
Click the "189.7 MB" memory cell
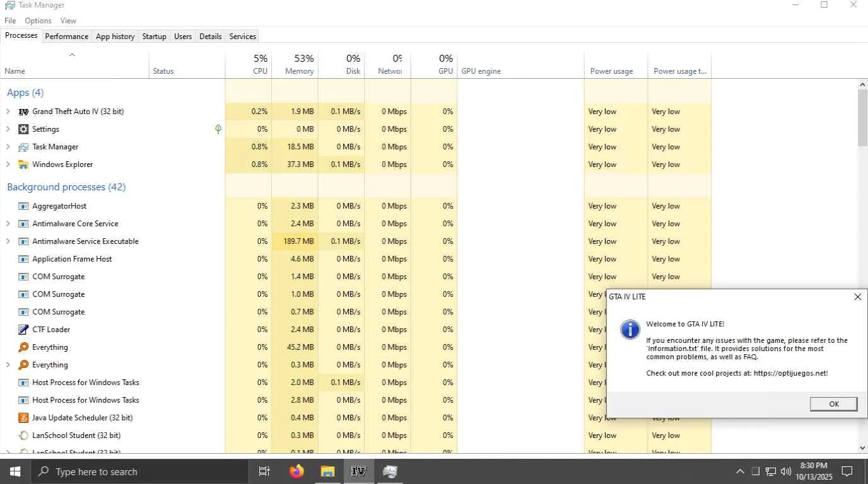(295, 241)
